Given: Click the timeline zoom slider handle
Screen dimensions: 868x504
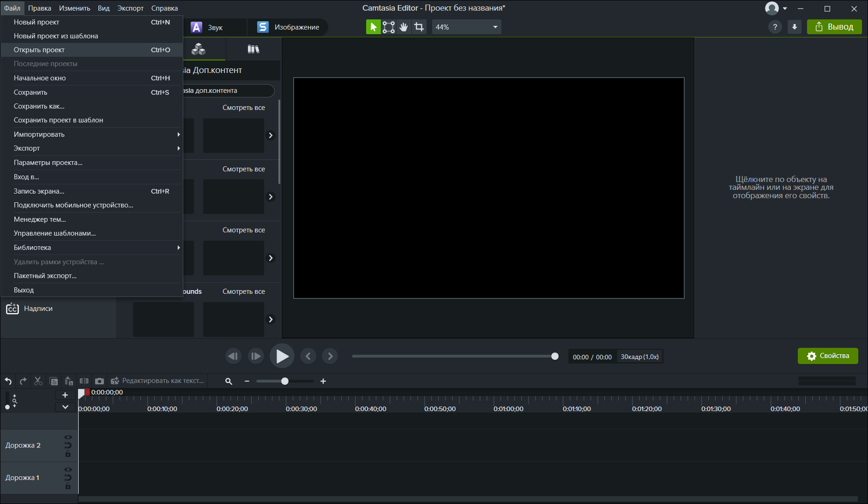Looking at the screenshot, I should point(285,381).
